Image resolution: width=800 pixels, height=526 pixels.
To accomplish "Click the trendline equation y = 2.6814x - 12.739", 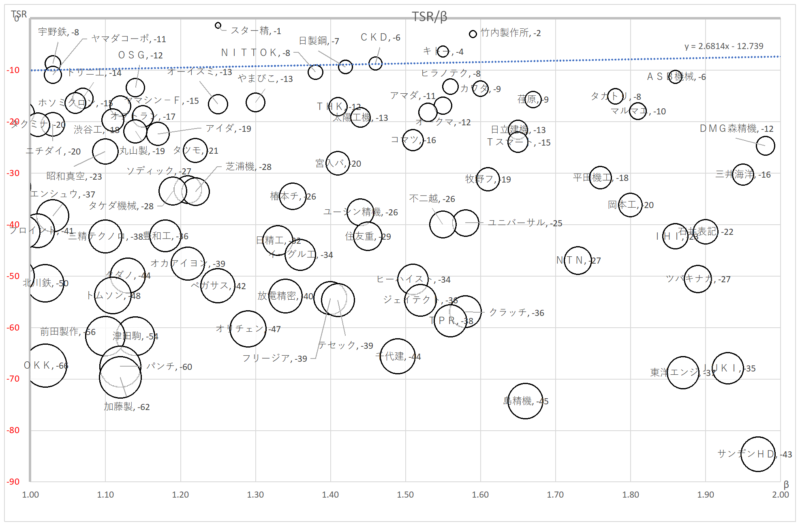I will coord(723,46).
